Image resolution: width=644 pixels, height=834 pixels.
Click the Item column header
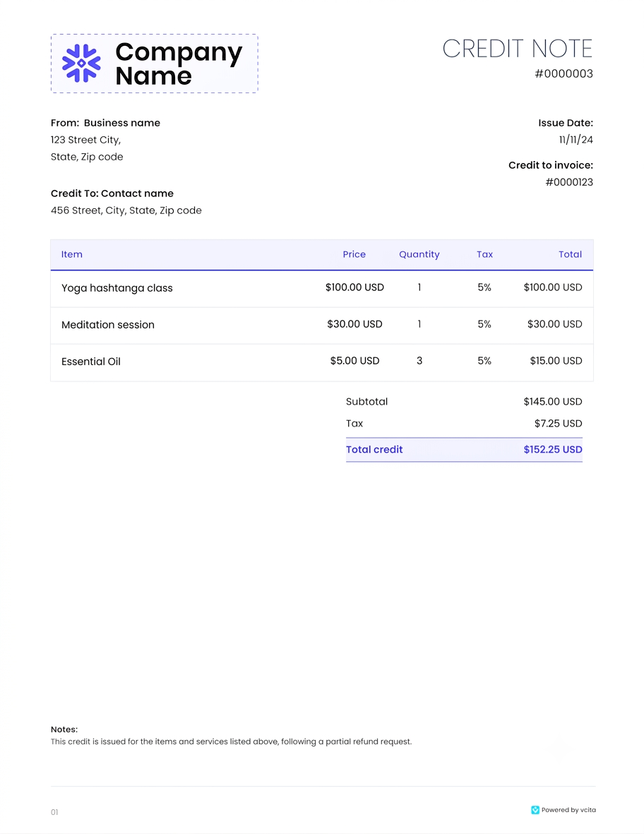click(72, 254)
